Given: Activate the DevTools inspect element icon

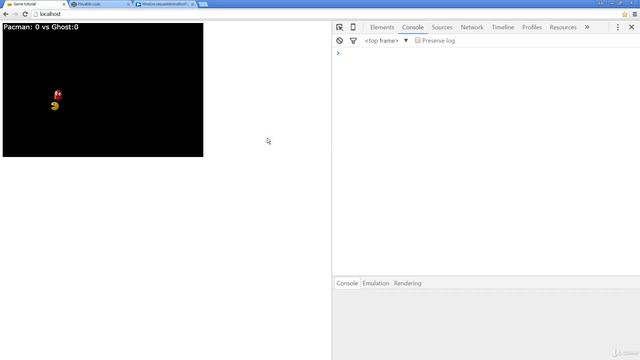Looking at the screenshot, I should coord(340,27).
